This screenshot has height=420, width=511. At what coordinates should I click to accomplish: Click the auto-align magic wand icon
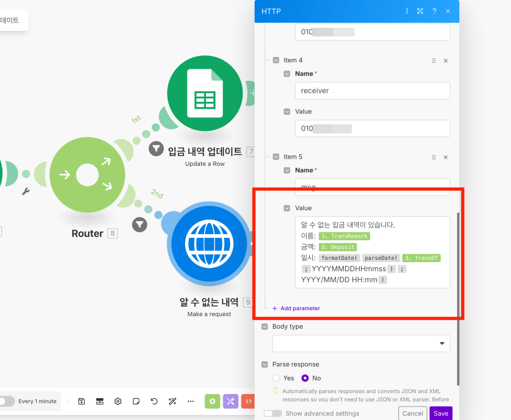(173, 401)
